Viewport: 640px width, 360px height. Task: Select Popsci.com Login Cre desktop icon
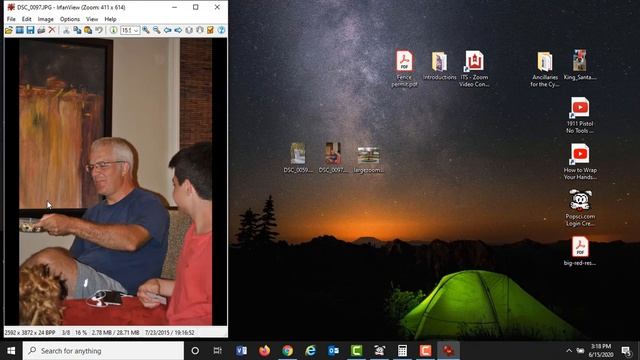(580, 208)
